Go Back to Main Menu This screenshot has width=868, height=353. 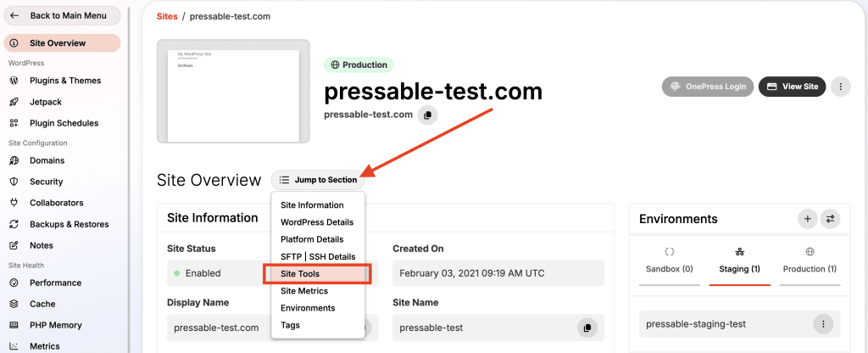(61, 15)
